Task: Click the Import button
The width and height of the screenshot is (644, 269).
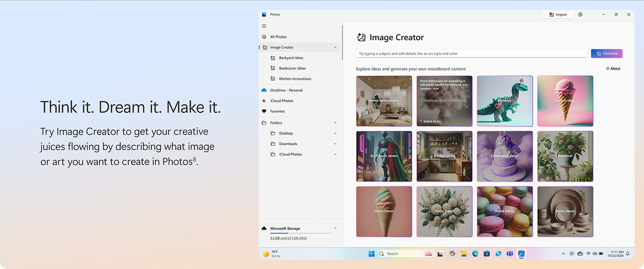Action: click(558, 15)
